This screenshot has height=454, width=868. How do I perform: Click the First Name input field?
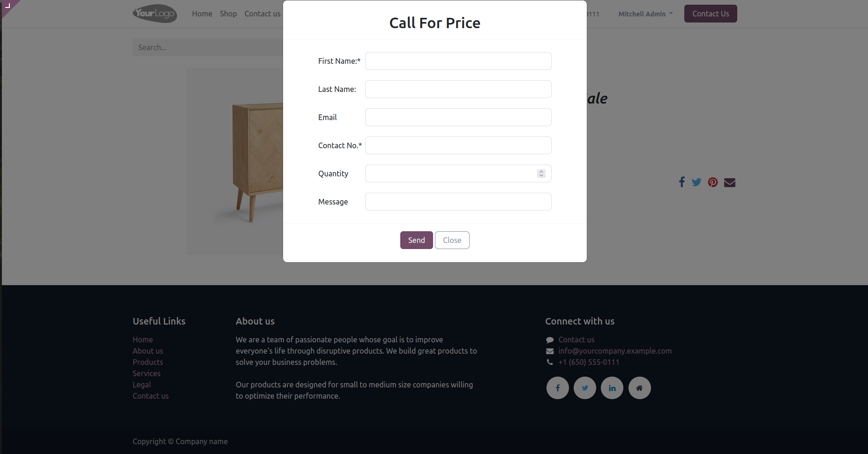(458, 61)
